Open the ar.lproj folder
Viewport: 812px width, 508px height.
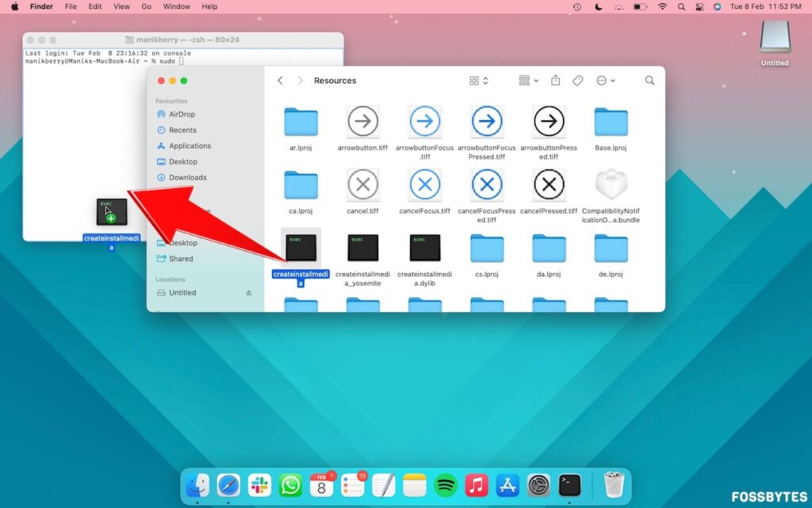[301, 121]
